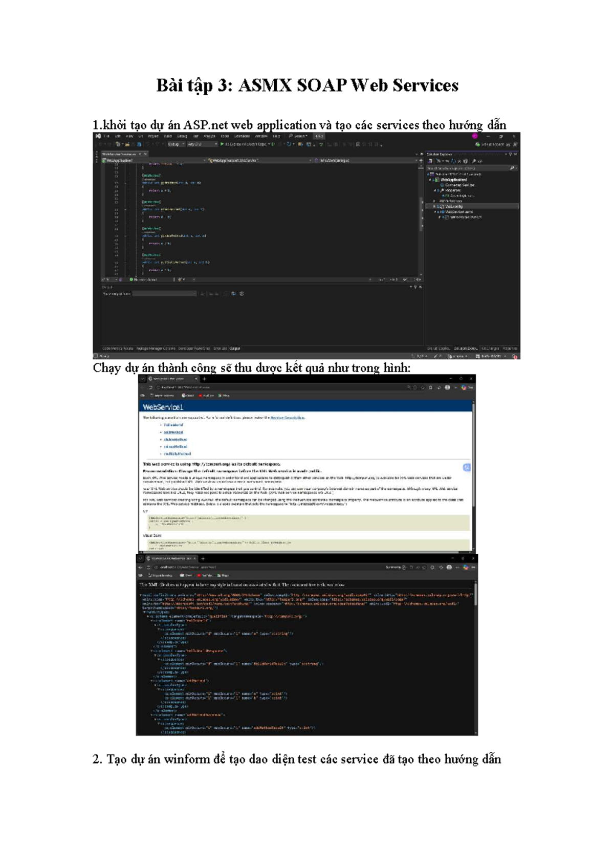Collapse the WebService1.asmx node

click(435, 212)
